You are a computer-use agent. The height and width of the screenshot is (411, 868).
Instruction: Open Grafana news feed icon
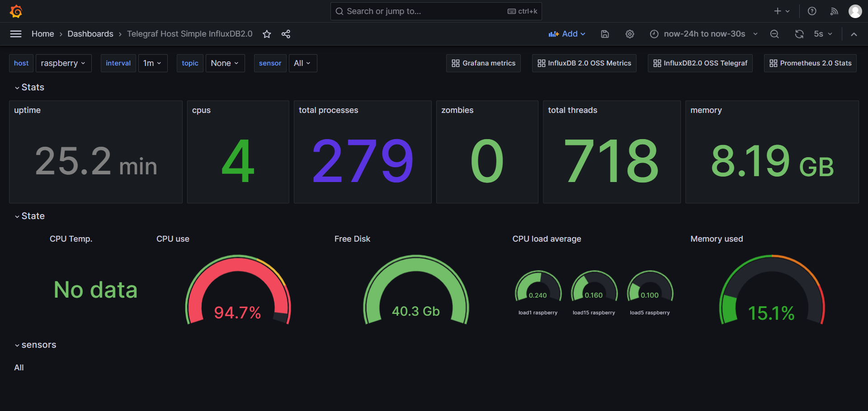coord(834,11)
